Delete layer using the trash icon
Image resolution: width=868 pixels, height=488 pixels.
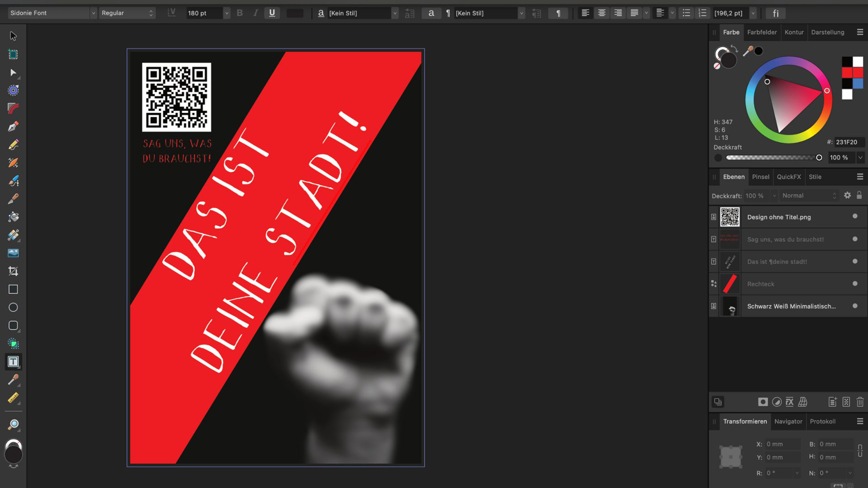860,402
